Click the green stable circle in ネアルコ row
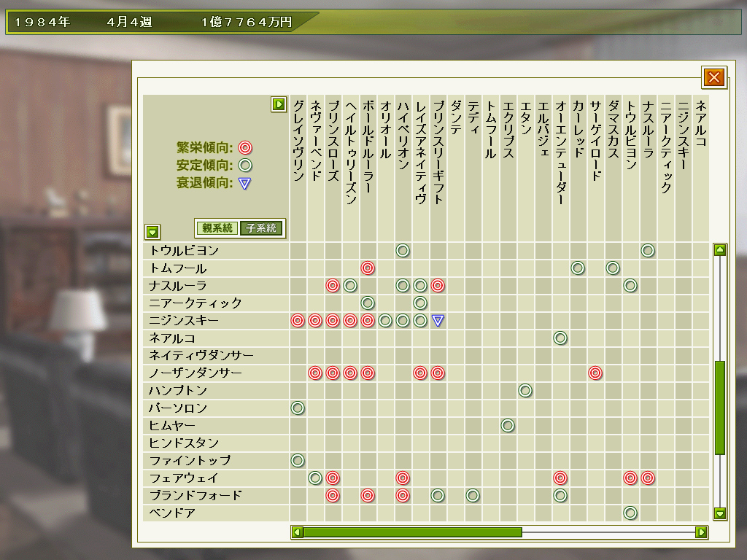Screen dimensions: 747x560 [x=560, y=338]
